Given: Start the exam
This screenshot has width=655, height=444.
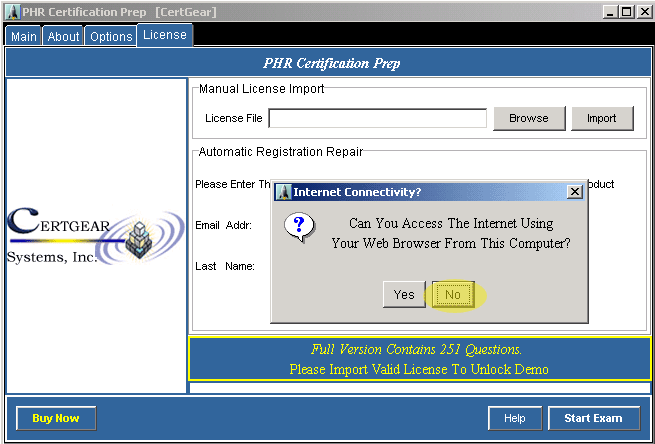Looking at the screenshot, I should click(594, 418).
